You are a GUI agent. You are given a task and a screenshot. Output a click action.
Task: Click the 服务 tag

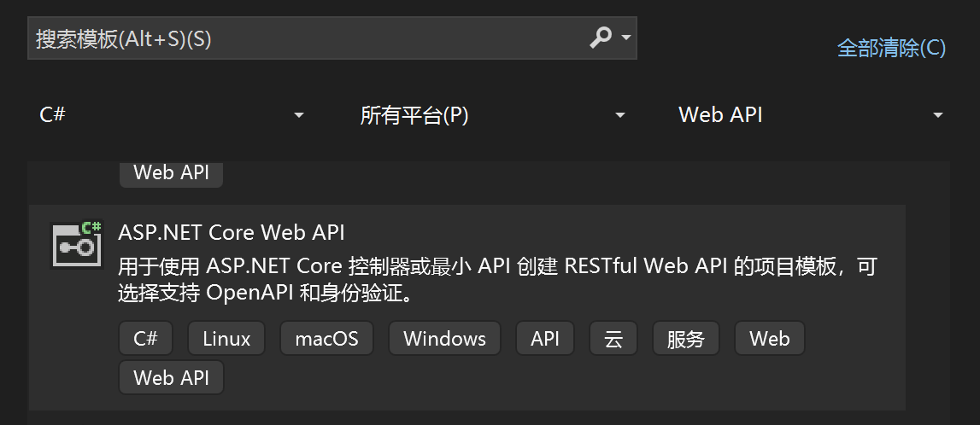tap(685, 338)
